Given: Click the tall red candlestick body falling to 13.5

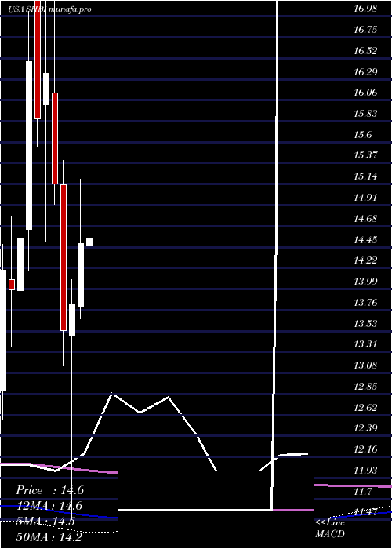Looking at the screenshot, I should 64,257.
